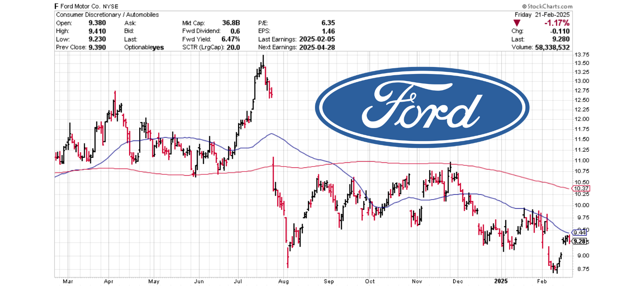This screenshot has height=286, width=644.
Task: Click the red down-triangle change indicator
Action: pos(517,23)
